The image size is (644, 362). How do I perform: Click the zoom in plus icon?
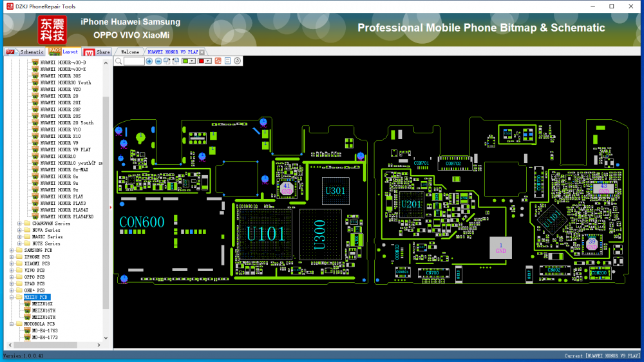[x=149, y=61]
